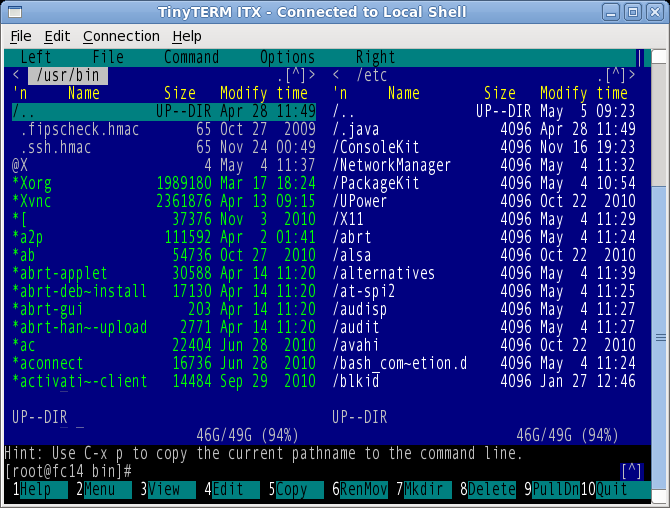Sort left panel by Size column
Viewport: 670px width, 508px height.
180,93
